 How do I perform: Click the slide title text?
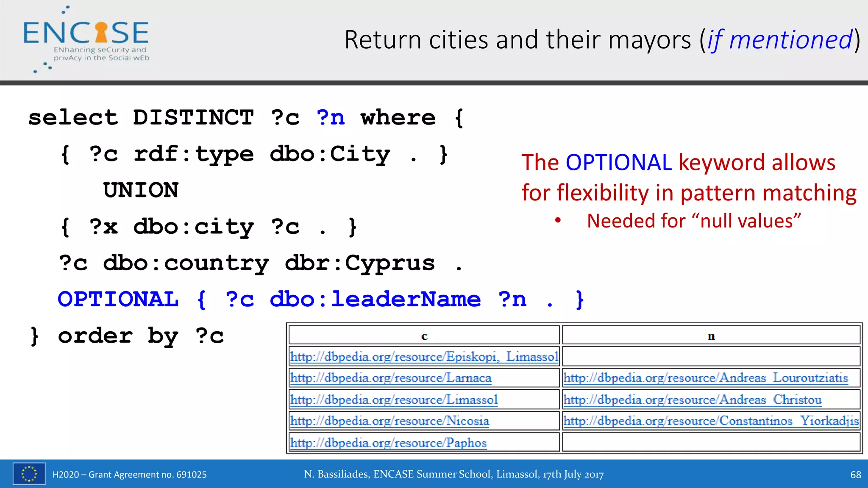[x=602, y=40]
